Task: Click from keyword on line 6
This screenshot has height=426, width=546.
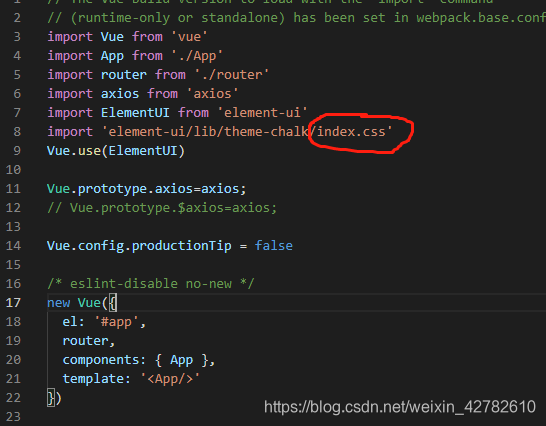Action: (162, 94)
